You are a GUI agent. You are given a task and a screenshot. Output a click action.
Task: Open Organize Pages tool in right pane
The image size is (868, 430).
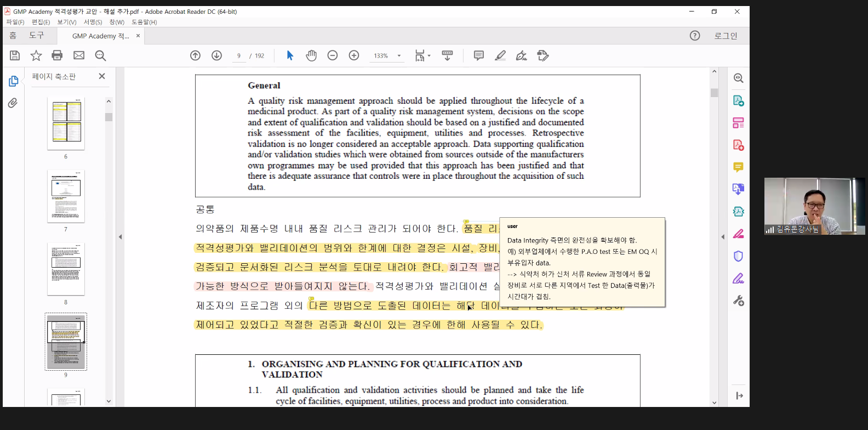point(739,123)
